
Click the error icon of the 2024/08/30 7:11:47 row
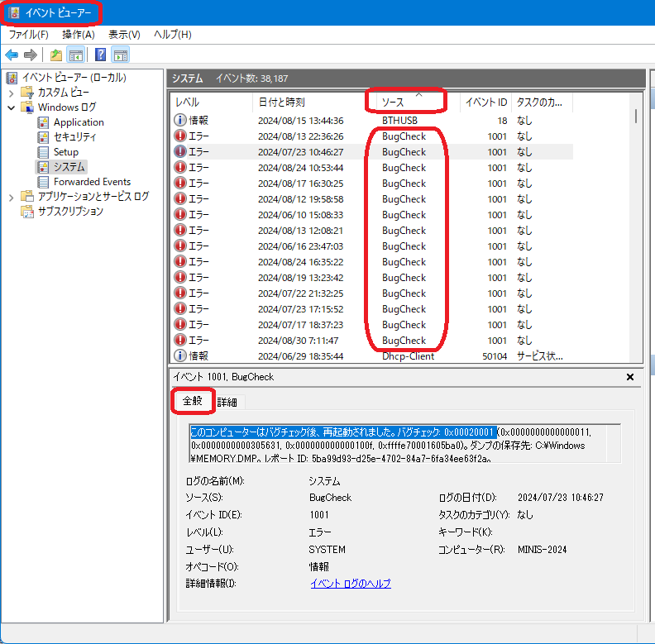(x=180, y=340)
